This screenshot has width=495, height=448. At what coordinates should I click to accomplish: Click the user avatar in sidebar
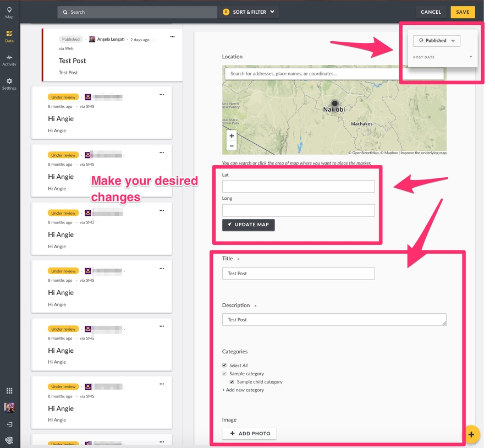tap(9, 407)
